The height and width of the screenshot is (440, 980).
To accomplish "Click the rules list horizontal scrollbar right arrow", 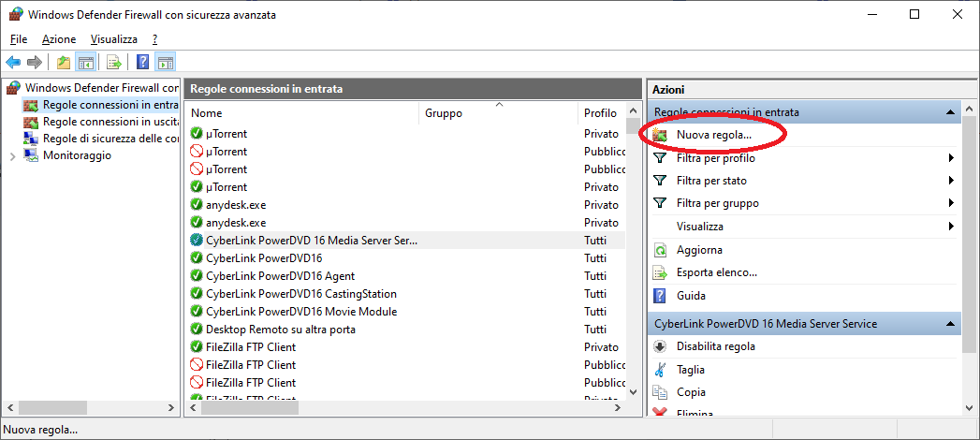I will [617, 407].
